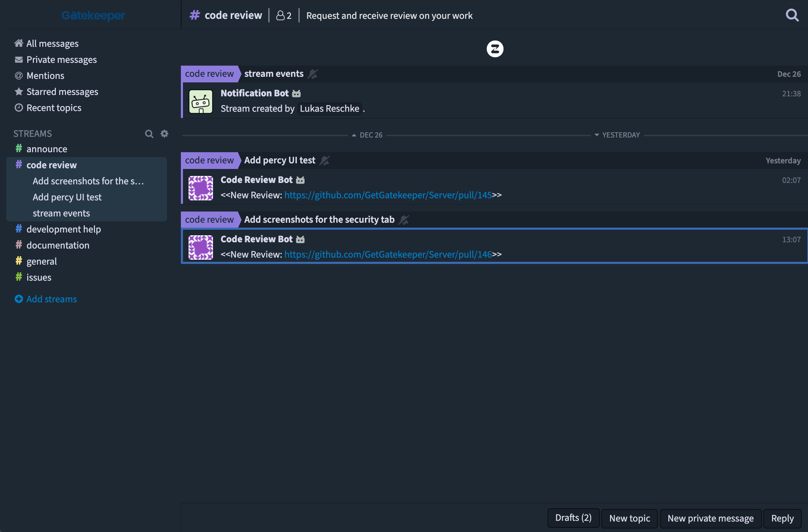Click the subscriber count user icon

coord(280,16)
